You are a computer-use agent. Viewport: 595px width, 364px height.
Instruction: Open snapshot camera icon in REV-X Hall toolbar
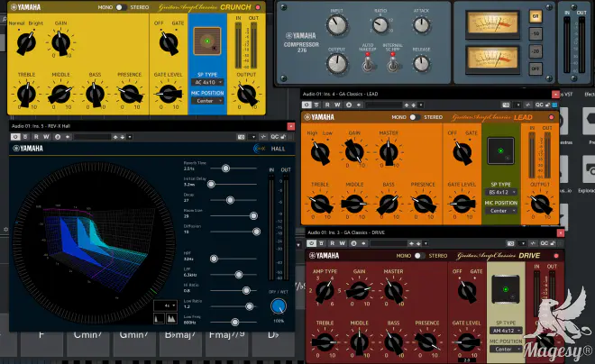pos(241,137)
